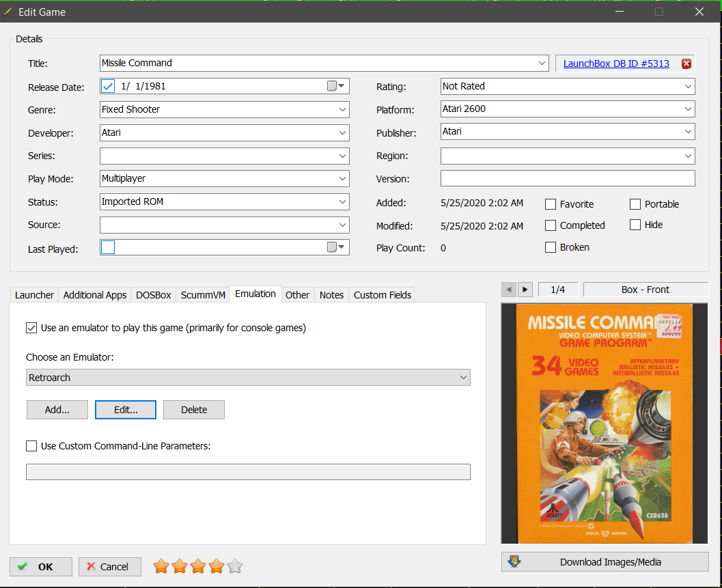
Task: Toggle Use an emulator to play this game
Action: (x=31, y=328)
